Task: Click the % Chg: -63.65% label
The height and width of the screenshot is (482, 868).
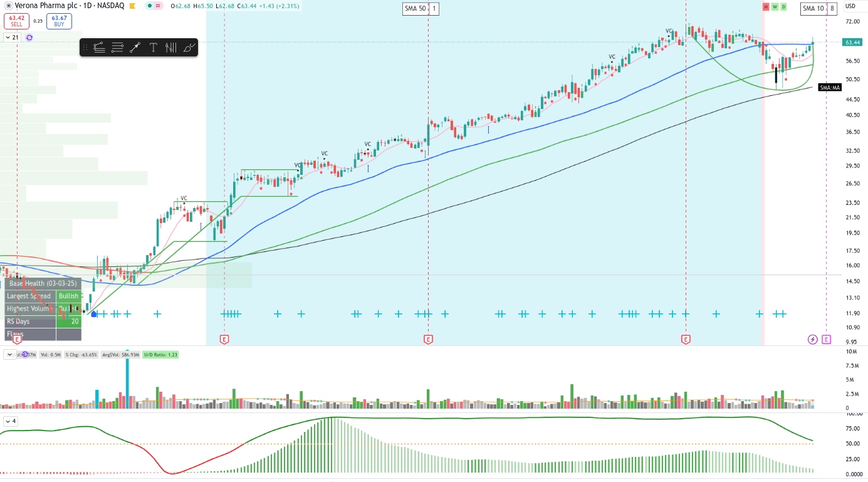Action: tap(81, 355)
